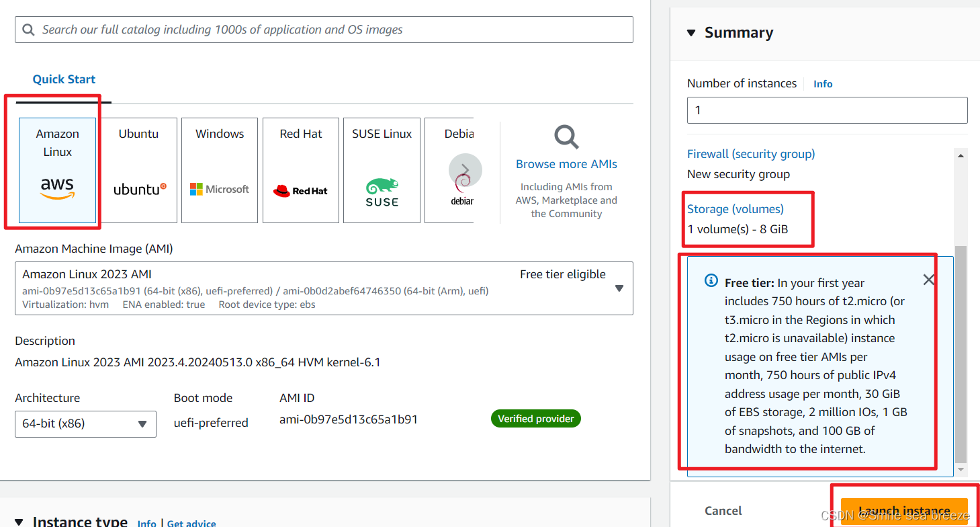Click the Free tier info circle icon

[x=711, y=281]
